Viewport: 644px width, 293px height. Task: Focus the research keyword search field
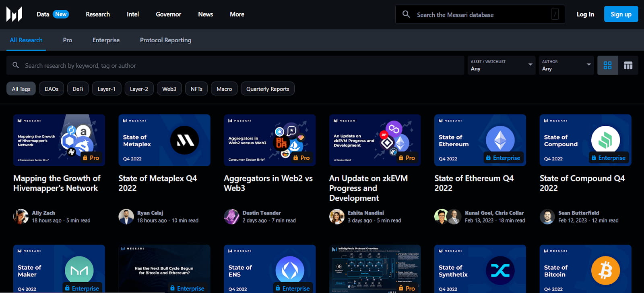235,65
